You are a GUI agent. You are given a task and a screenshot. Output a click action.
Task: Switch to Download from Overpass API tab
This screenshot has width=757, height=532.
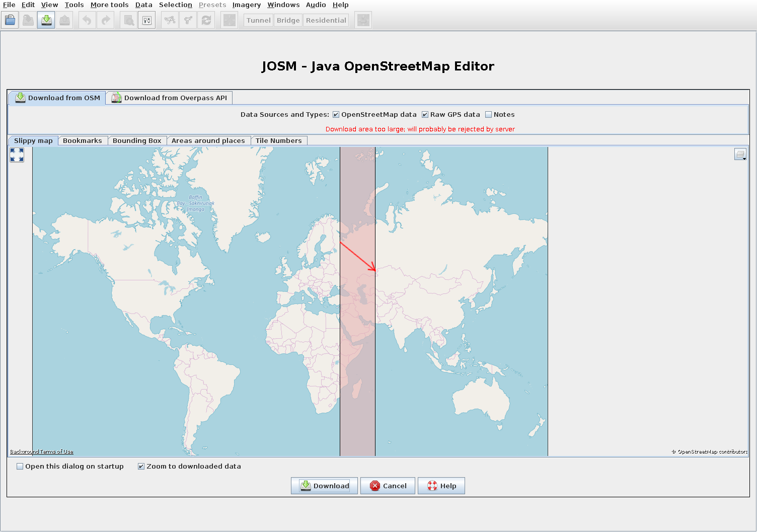169,98
